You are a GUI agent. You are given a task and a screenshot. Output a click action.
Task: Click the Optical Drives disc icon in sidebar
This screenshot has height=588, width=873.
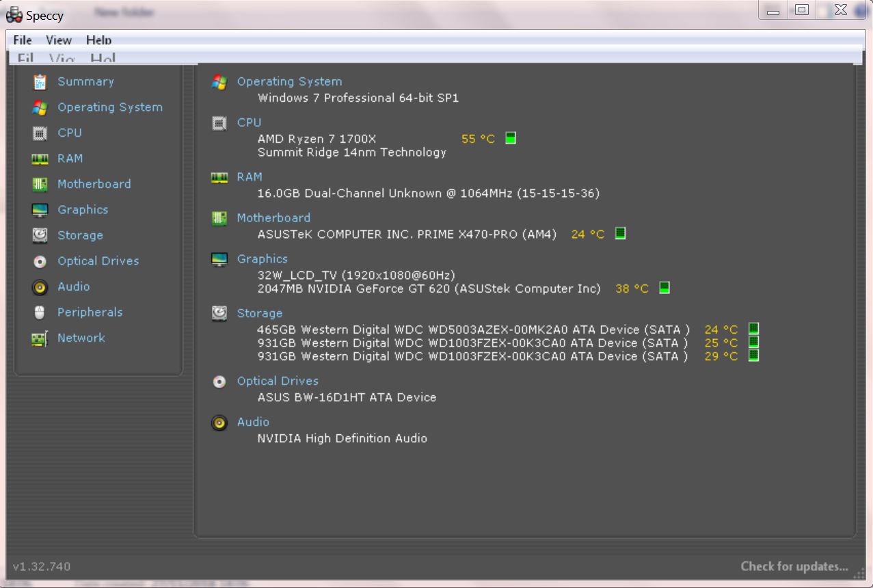pos(40,261)
